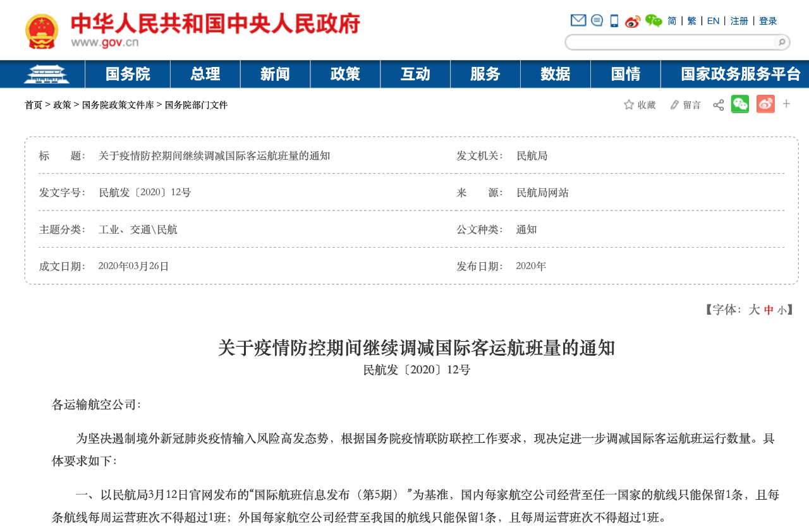Image resolution: width=809 pixels, height=532 pixels.
Task: Open the 政策 navigation menu
Action: [345, 74]
